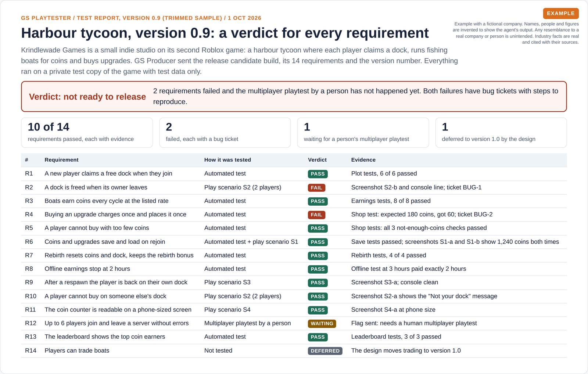This screenshot has width=588, height=374.
Task: Click the "Play scenario S4" cell
Action: tap(227, 310)
